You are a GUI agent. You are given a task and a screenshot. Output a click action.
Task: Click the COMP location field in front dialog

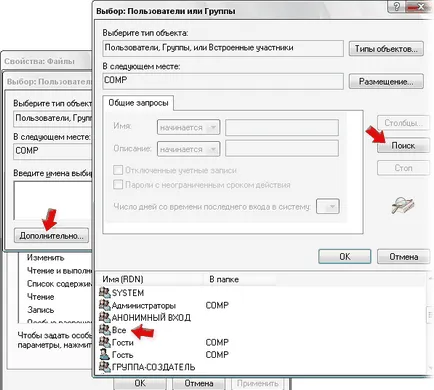tap(223, 81)
